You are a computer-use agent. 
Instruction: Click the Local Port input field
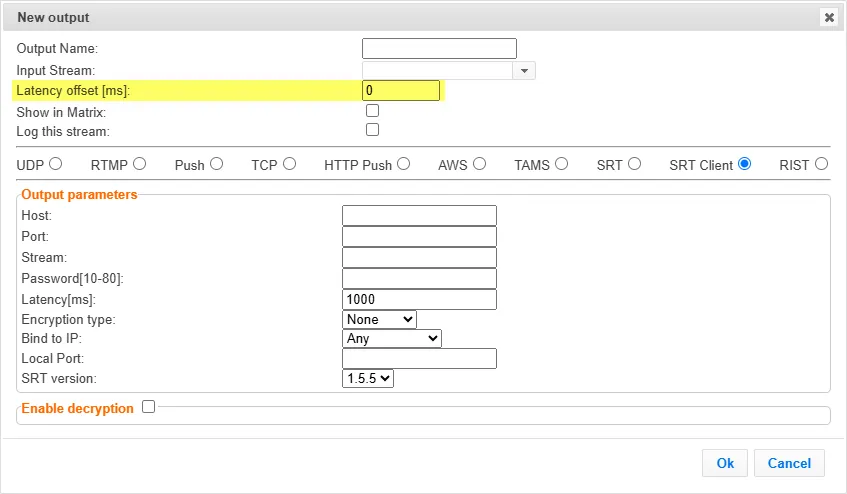(419, 358)
